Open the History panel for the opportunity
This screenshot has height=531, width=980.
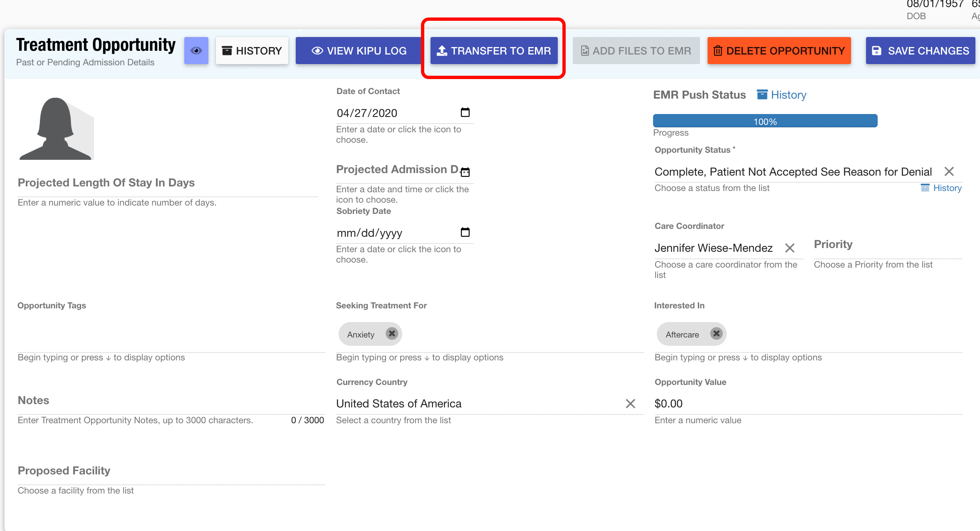pos(252,50)
